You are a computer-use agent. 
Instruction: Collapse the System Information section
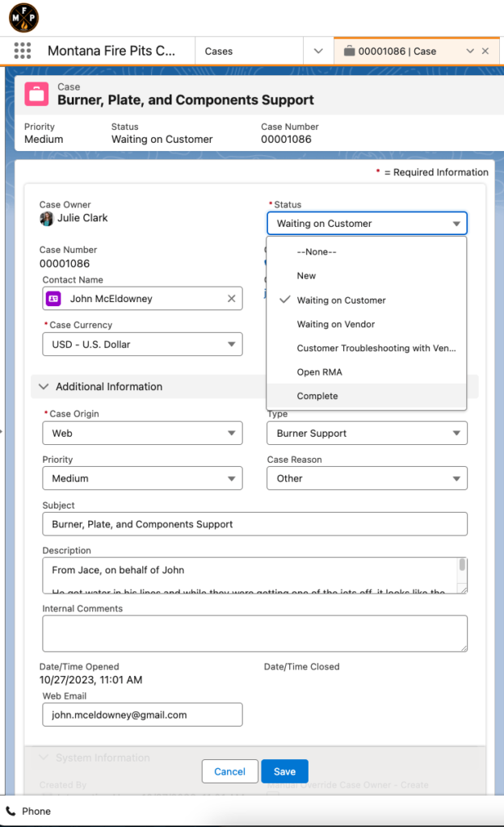tap(44, 758)
